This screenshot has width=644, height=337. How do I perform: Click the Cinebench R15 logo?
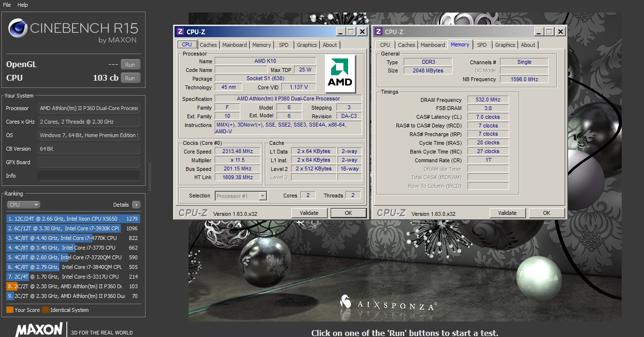click(x=73, y=31)
